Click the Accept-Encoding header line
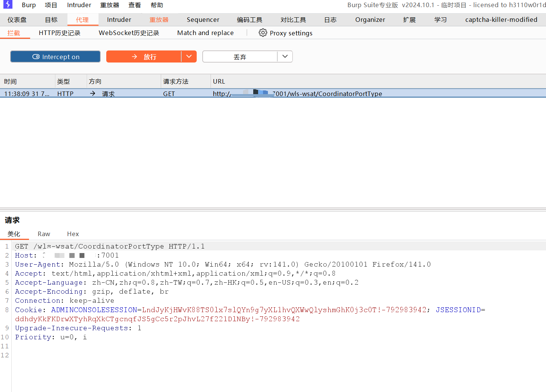 (92, 291)
